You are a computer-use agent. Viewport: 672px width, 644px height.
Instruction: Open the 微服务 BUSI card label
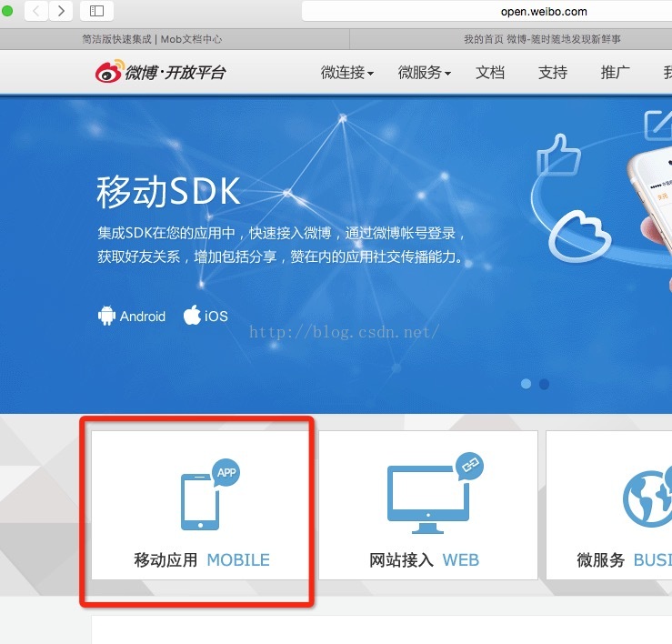624,560
